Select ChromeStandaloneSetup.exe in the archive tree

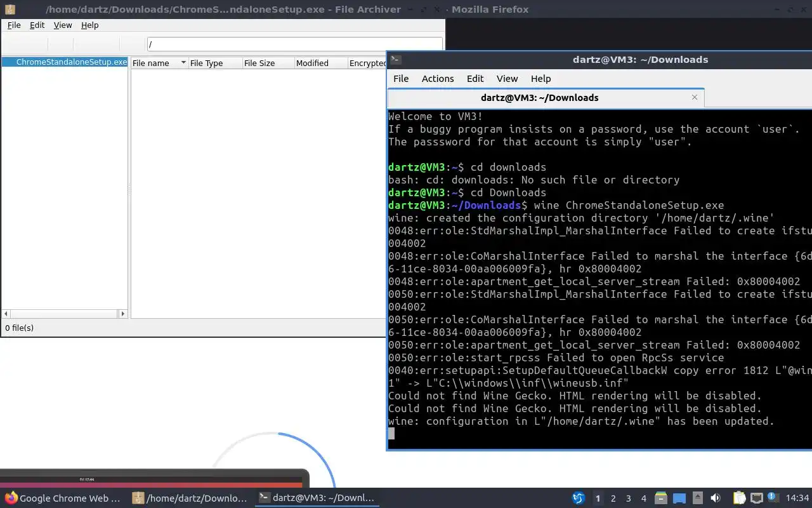coord(72,62)
